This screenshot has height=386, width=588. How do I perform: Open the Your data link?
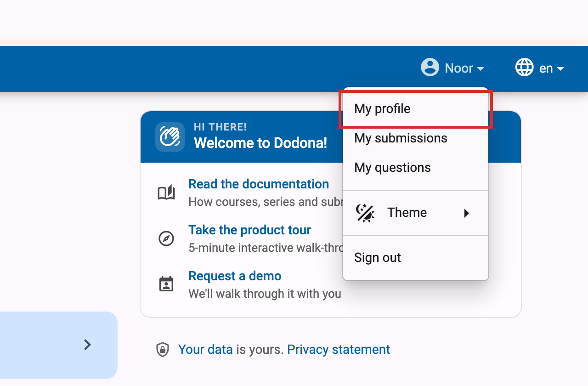(205, 350)
